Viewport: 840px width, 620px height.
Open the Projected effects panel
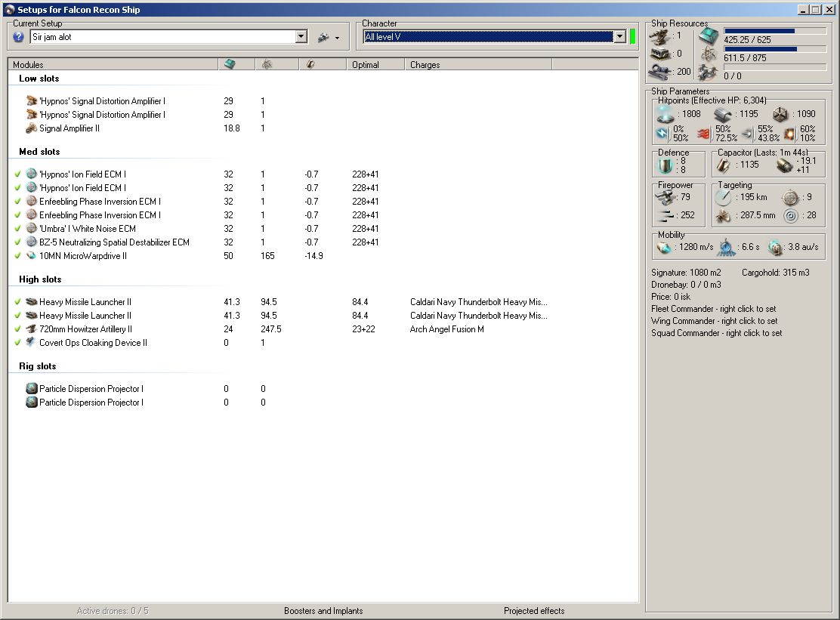tap(534, 611)
